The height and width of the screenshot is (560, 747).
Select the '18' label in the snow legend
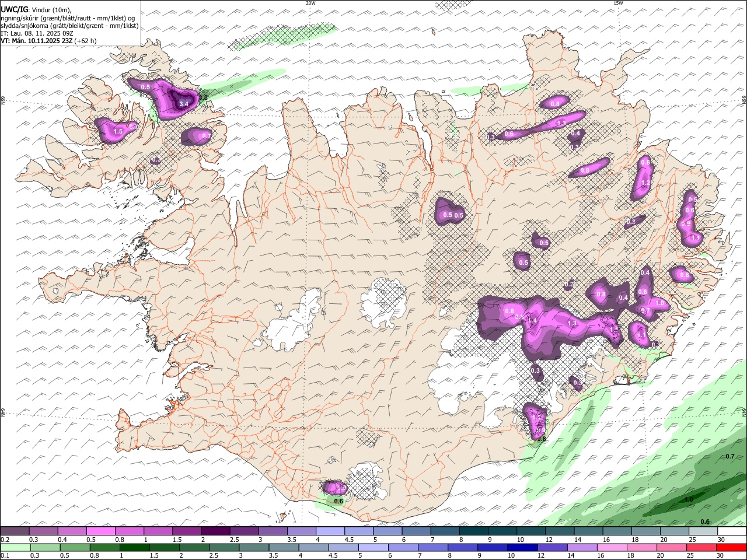tap(634, 540)
